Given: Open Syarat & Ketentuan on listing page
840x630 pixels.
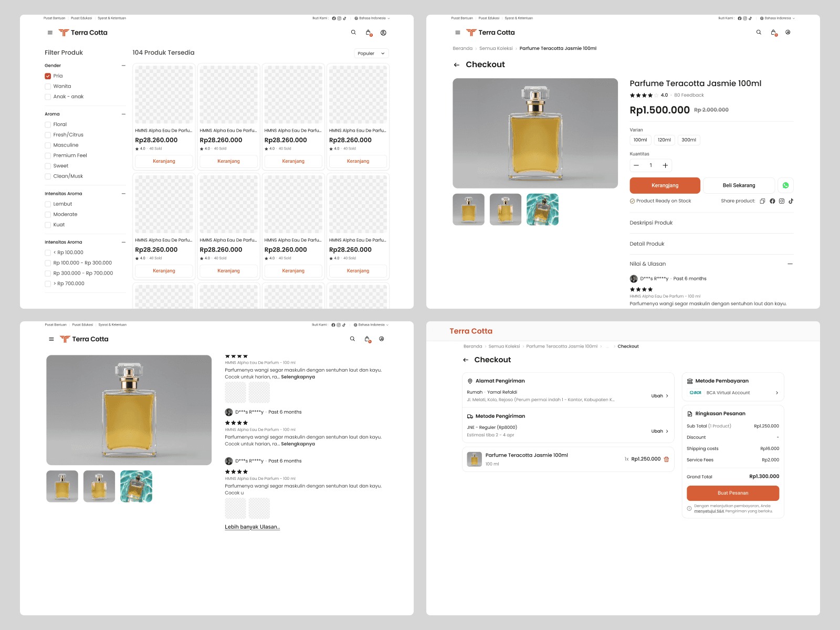Looking at the screenshot, I should click(112, 18).
